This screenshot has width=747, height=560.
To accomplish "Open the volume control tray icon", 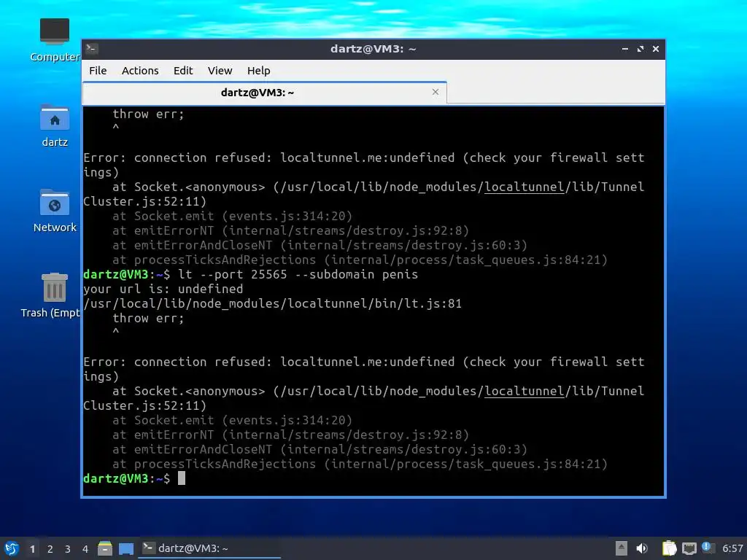I will coord(642,548).
